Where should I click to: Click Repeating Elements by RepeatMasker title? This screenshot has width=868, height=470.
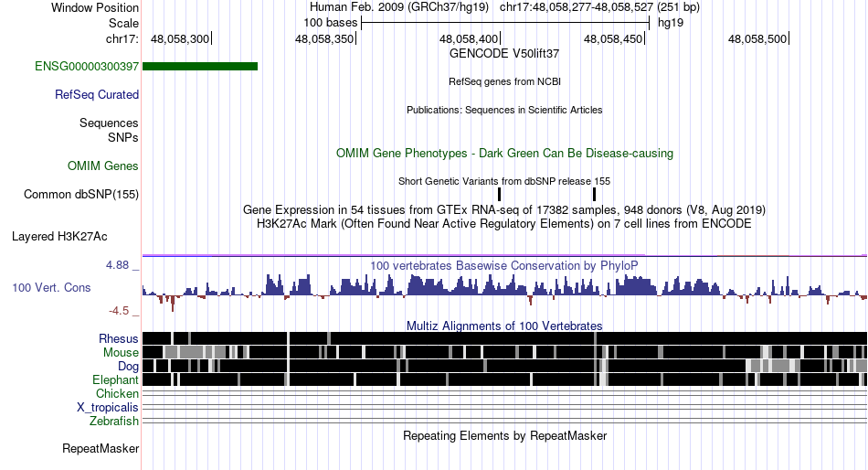[504, 435]
